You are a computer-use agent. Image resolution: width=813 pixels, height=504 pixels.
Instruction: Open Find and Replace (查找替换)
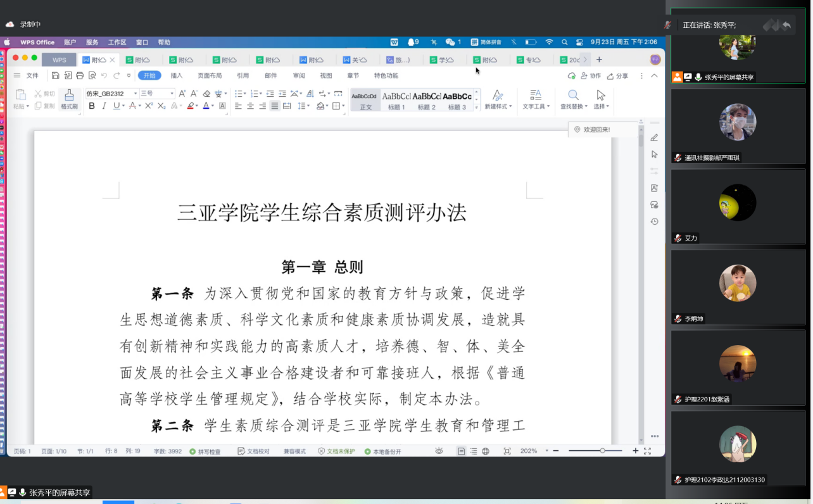pos(573,99)
